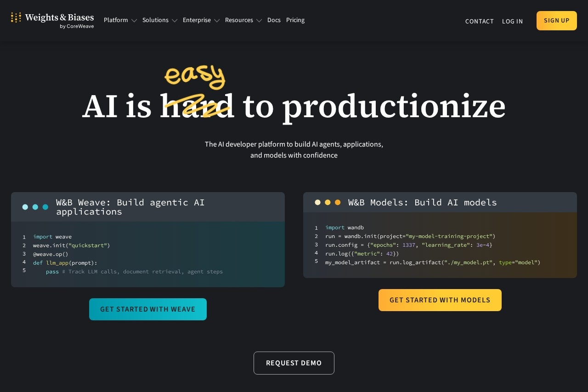Click the third yellow dot on Models window
Screen dimensions: 588x392
338,202
